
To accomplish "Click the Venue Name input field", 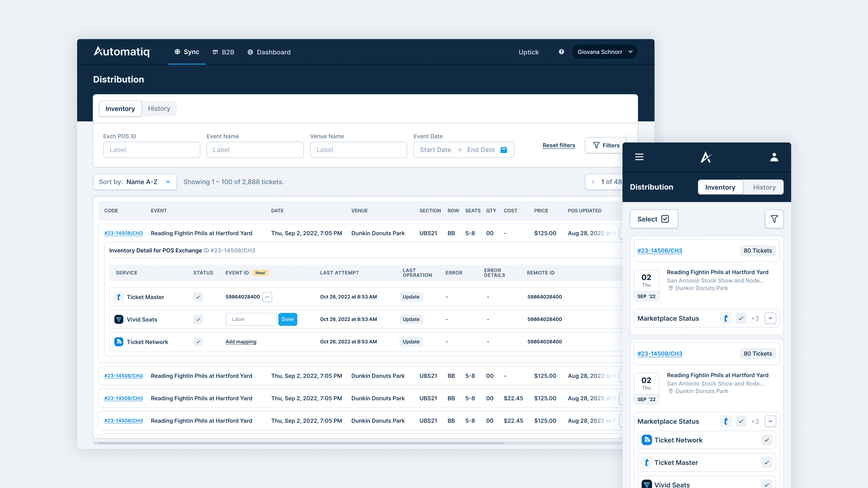I will [x=358, y=150].
